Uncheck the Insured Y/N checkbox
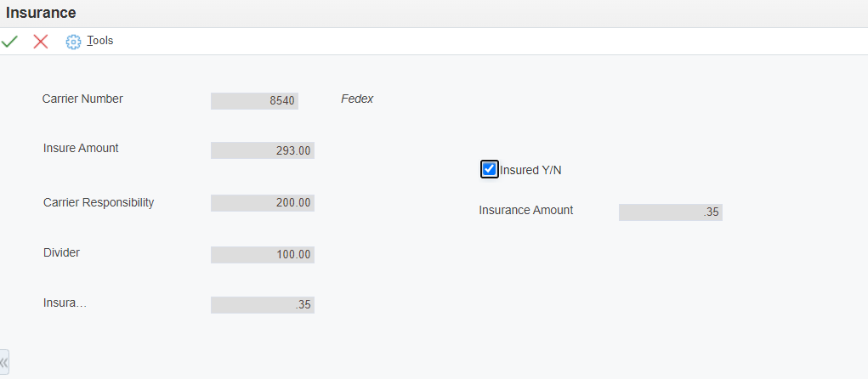 pyautogui.click(x=489, y=169)
